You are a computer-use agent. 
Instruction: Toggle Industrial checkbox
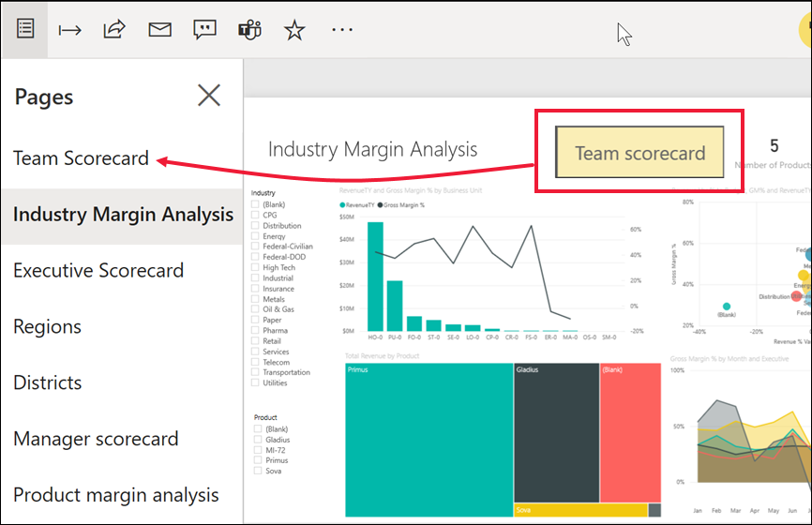coord(255,278)
